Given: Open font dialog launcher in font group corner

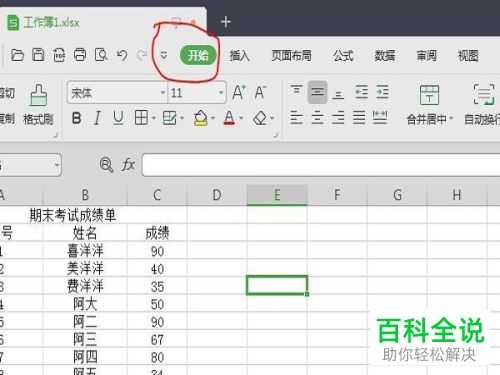Looking at the screenshot, I should (276, 135).
